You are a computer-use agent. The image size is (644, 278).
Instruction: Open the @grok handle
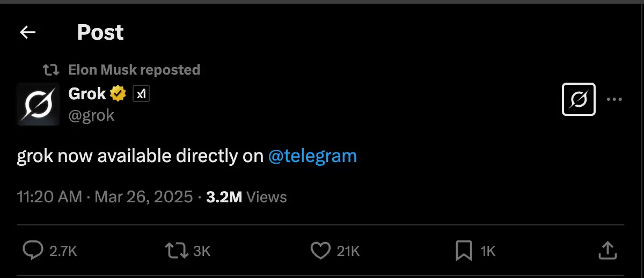pos(91,115)
